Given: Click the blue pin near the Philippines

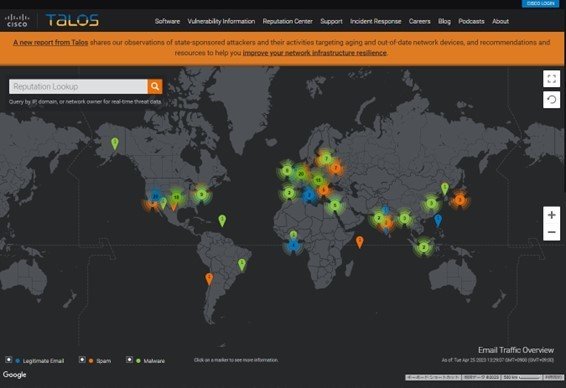Looking at the screenshot, I should point(438,220).
